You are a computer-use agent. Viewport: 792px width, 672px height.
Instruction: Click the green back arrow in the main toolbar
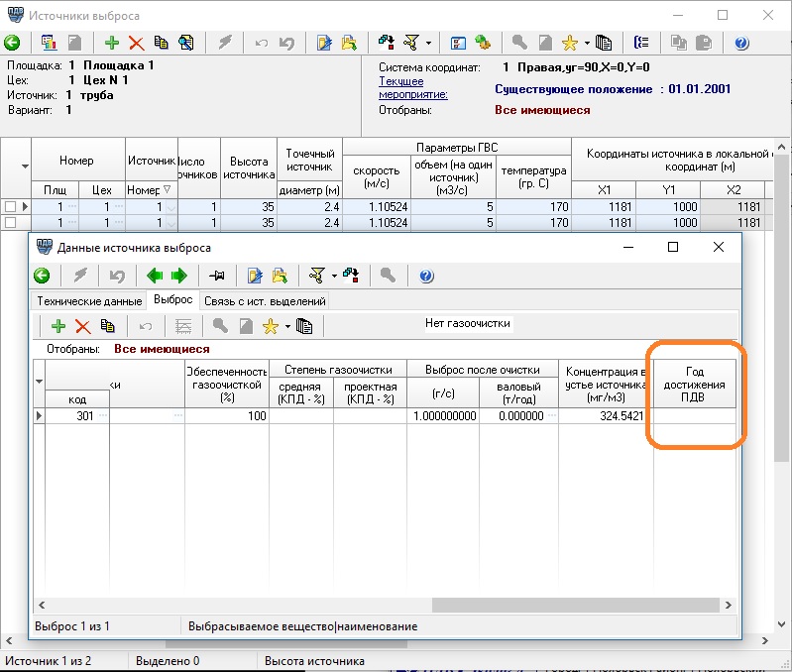click(x=12, y=43)
